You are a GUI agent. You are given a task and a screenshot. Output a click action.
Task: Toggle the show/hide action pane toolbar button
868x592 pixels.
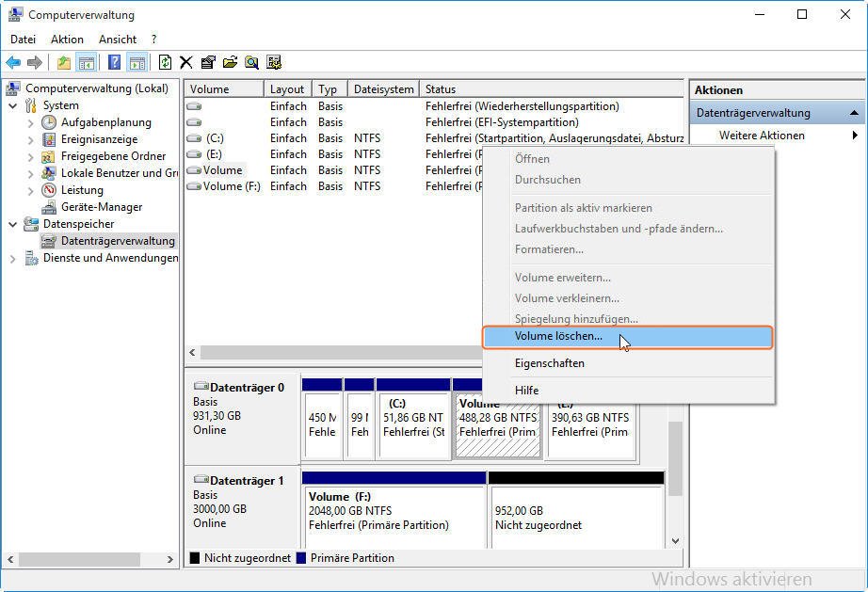[x=137, y=62]
